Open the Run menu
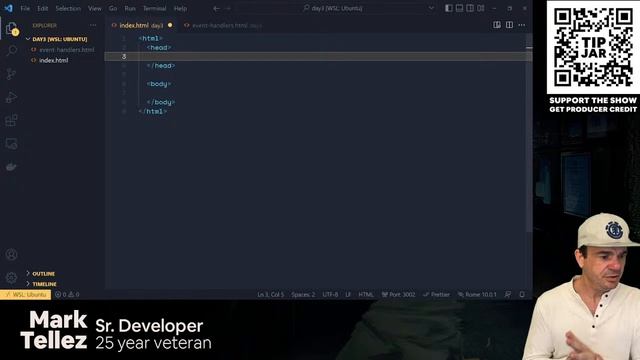This screenshot has height=360, width=640. click(130, 8)
